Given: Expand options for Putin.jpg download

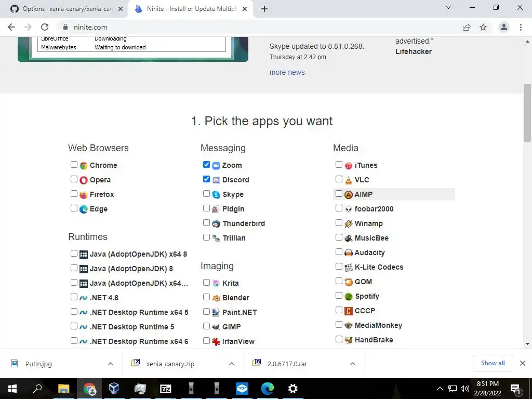Looking at the screenshot, I should (x=111, y=364).
